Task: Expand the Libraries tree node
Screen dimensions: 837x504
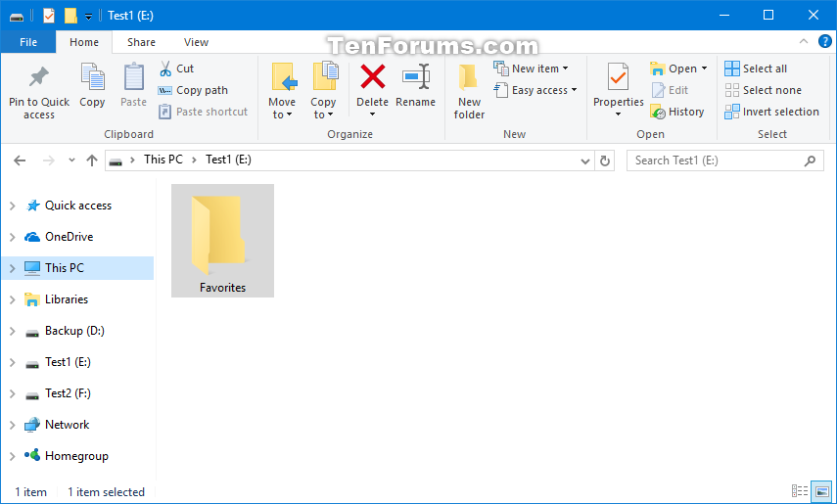Action: (13, 299)
